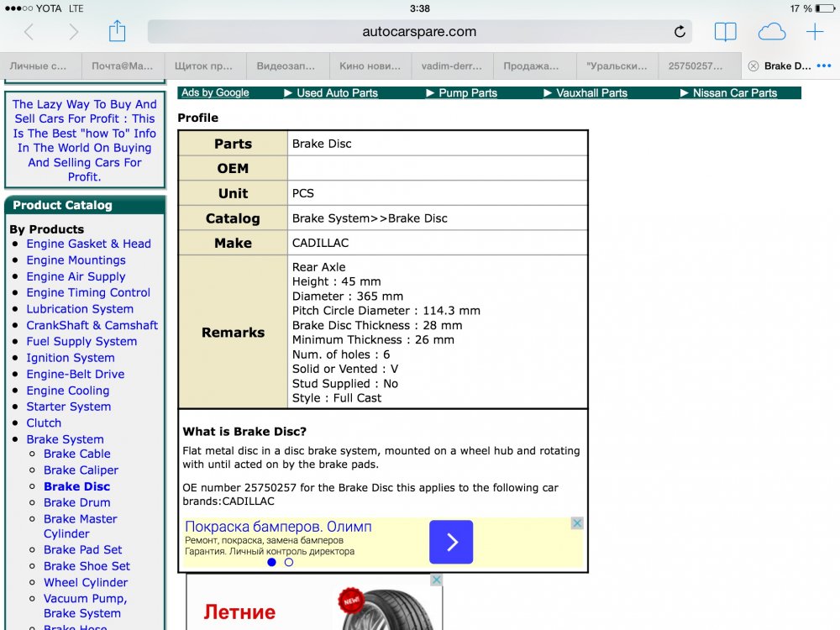Open the Engine Gasket & Head link
The height and width of the screenshot is (630, 840).
tap(88, 244)
